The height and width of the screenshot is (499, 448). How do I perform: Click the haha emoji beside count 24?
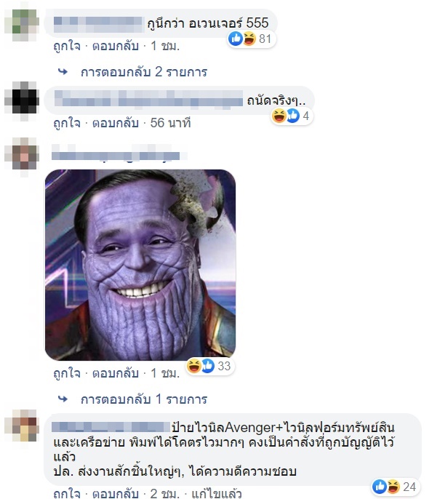pyautogui.click(x=393, y=486)
